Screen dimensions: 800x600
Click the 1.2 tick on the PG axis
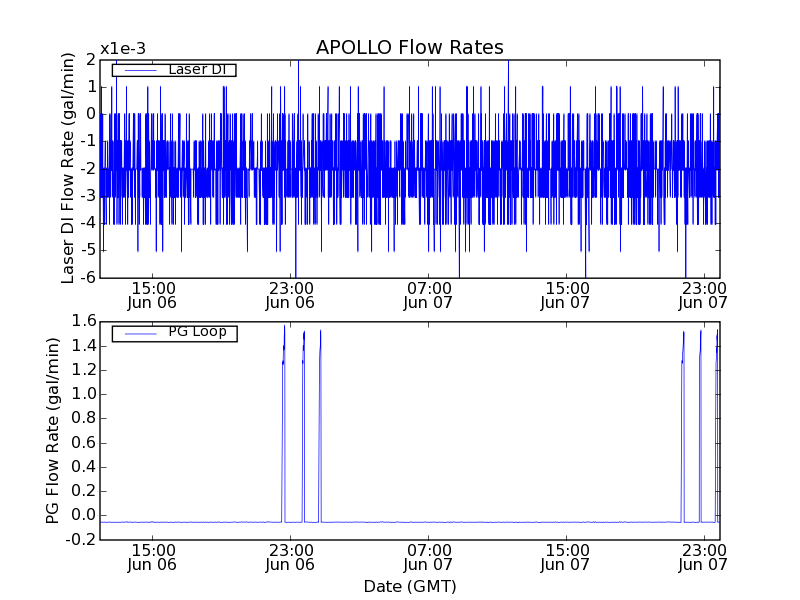(84, 369)
